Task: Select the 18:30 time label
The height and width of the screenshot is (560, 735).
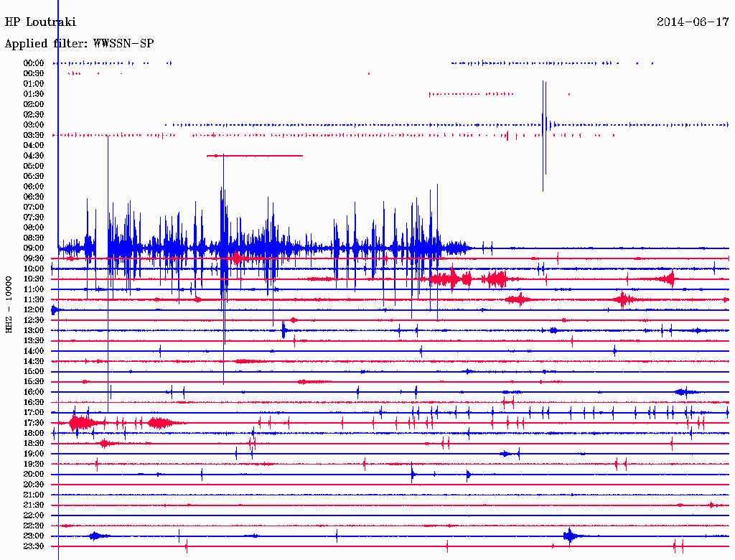Action: (34, 443)
